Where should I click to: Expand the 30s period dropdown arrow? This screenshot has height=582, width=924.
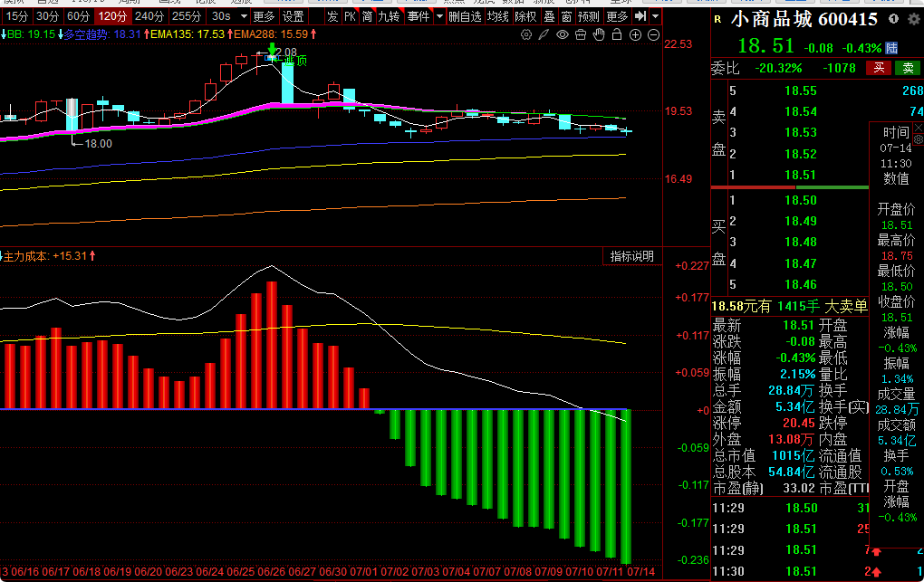[x=244, y=16]
